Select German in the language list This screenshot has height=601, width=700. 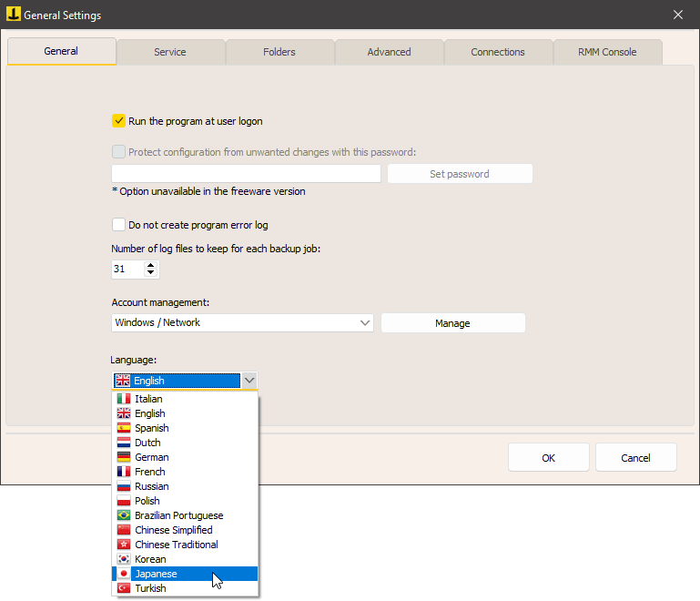185,457
